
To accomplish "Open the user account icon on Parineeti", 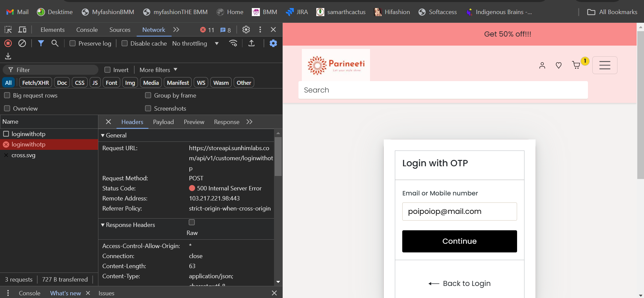I will (x=542, y=65).
